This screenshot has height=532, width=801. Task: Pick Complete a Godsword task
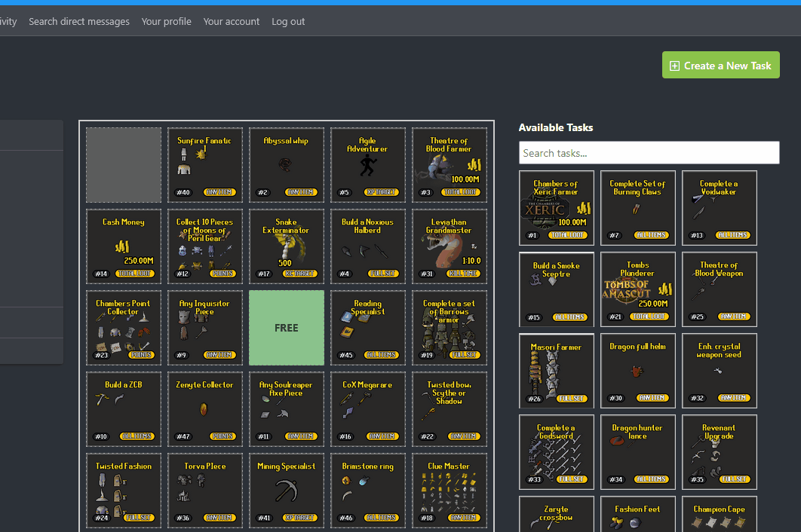pyautogui.click(x=557, y=452)
